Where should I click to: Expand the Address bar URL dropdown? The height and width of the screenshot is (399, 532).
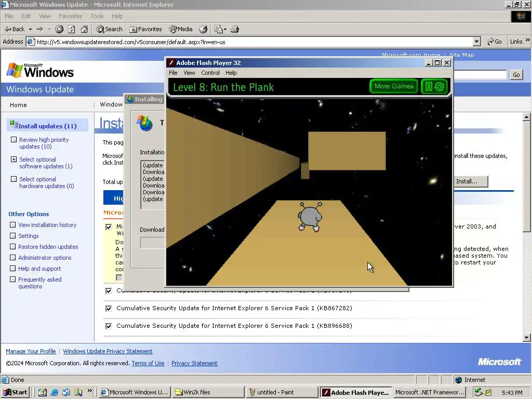(477, 42)
